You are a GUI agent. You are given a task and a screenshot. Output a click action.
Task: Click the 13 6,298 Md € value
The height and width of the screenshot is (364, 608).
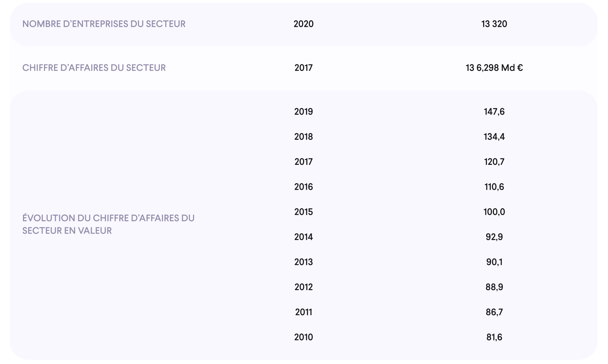(494, 68)
